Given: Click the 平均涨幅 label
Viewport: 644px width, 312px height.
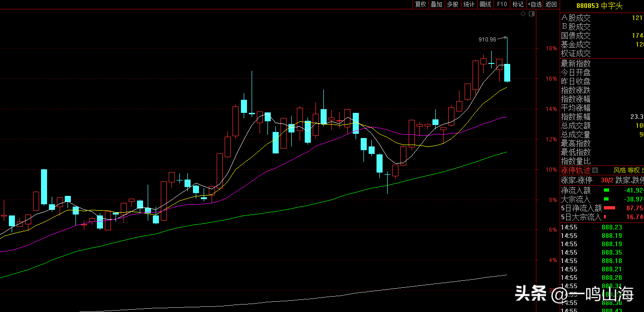Looking at the screenshot, I should click(x=576, y=108).
